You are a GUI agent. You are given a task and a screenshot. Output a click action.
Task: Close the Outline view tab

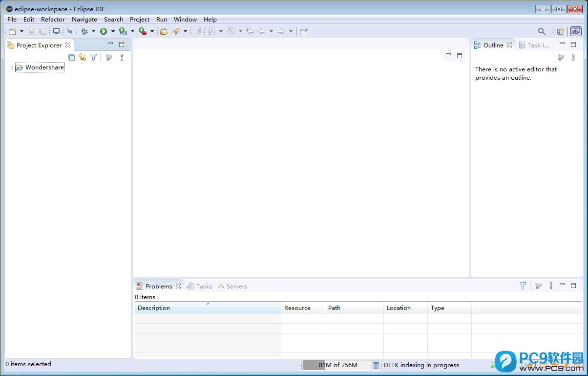point(509,45)
